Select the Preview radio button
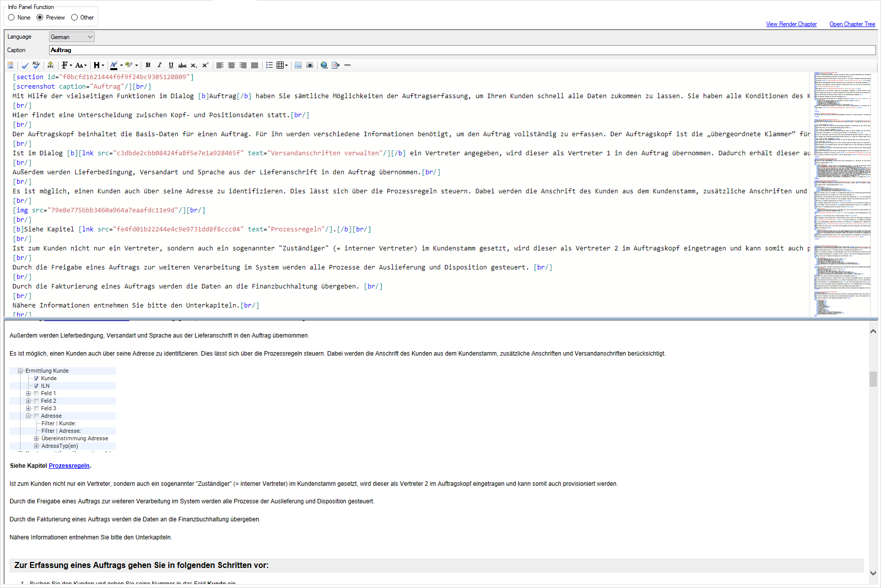The image size is (881, 588). (40, 18)
